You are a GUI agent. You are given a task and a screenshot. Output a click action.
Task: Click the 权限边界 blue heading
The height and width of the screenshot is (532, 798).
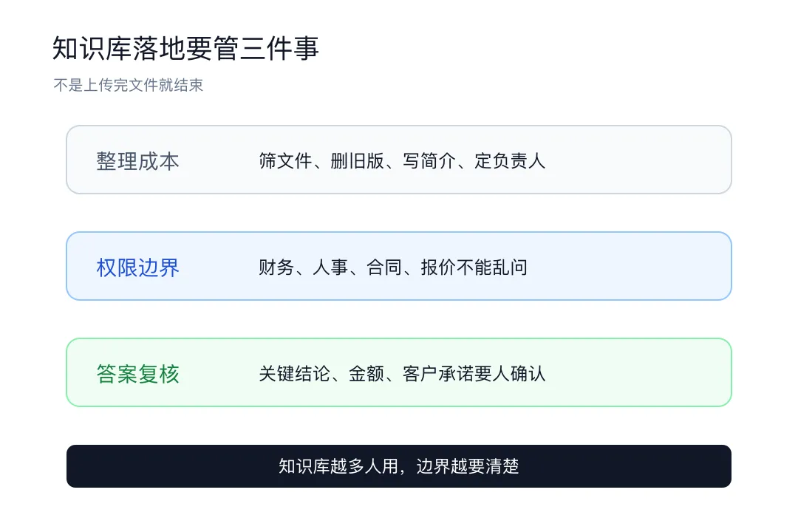(x=138, y=267)
